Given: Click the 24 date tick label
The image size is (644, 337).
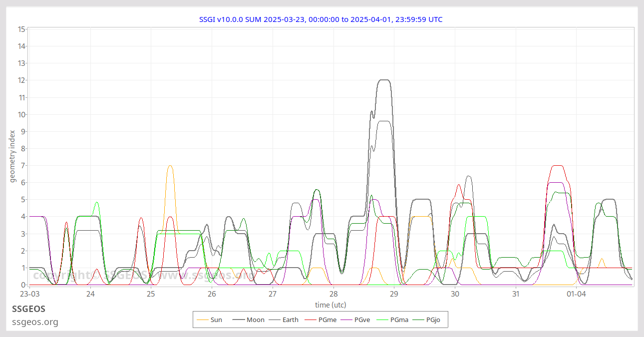Looking at the screenshot, I should pos(90,294).
